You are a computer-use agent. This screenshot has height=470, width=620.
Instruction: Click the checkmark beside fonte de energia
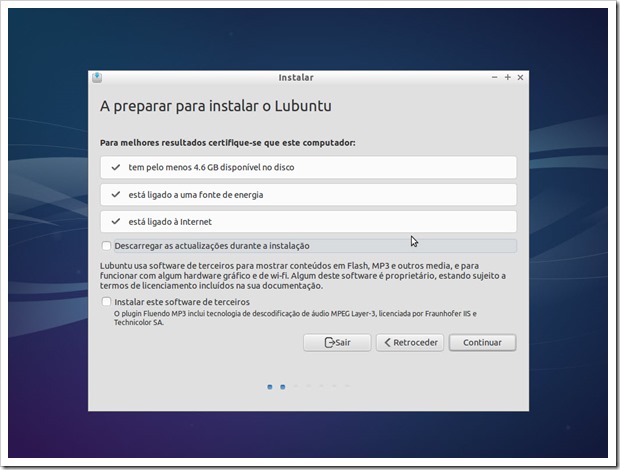click(x=115, y=194)
